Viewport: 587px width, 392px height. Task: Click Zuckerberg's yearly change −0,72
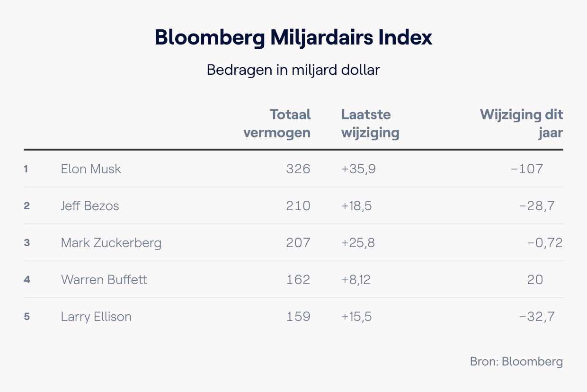click(x=544, y=243)
